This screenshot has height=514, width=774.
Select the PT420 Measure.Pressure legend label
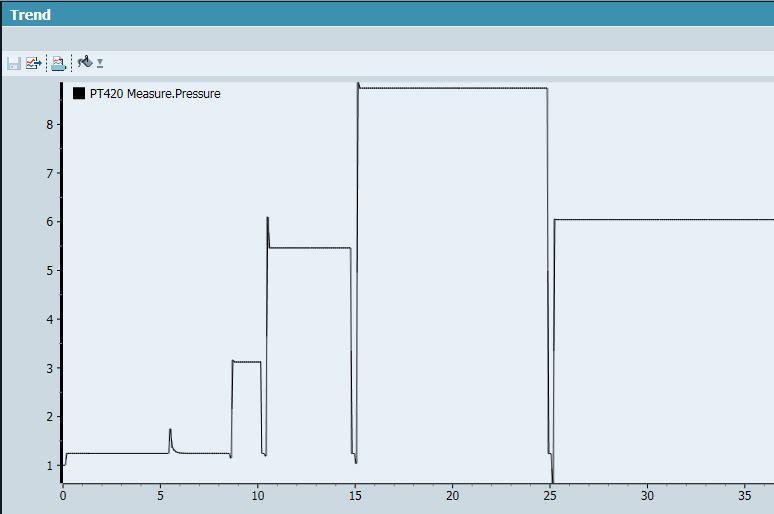pos(155,93)
